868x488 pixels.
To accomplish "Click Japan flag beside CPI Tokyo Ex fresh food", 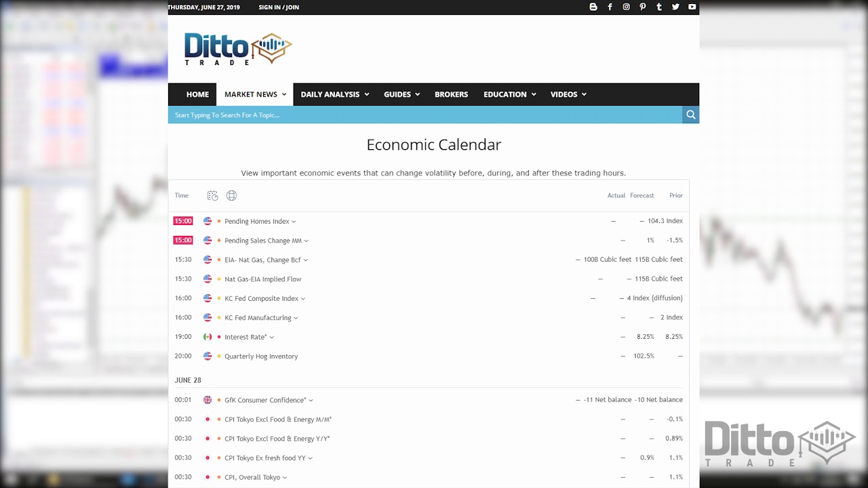I will point(208,457).
